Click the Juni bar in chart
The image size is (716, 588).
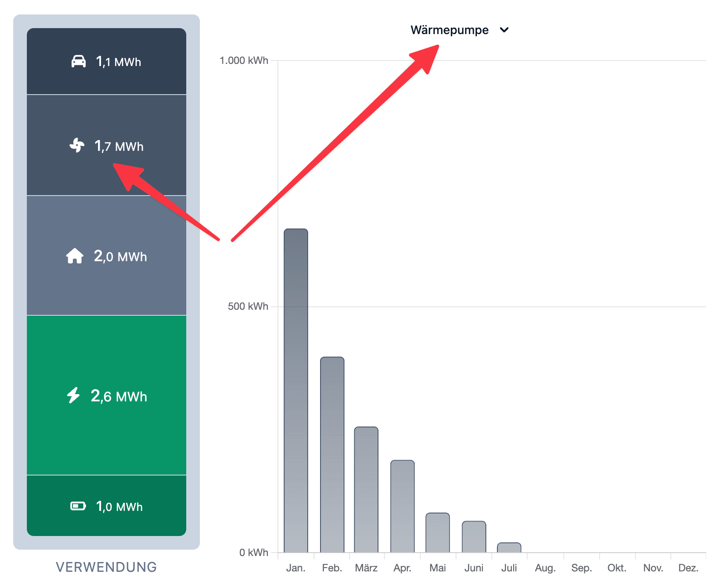[474, 536]
